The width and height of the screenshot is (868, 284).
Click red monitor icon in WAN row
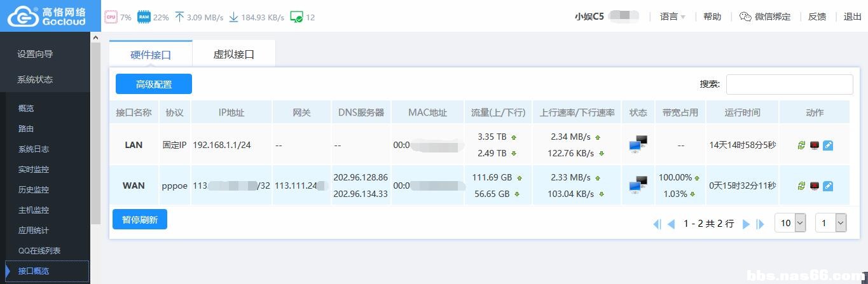(815, 186)
